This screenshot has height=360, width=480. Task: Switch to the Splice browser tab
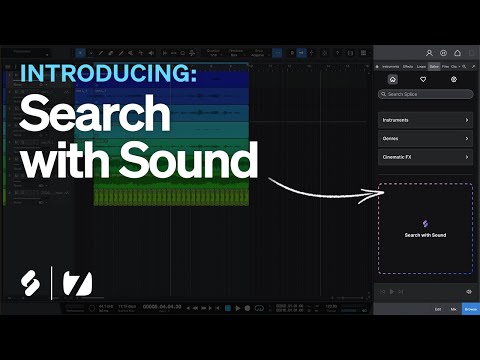(x=434, y=67)
